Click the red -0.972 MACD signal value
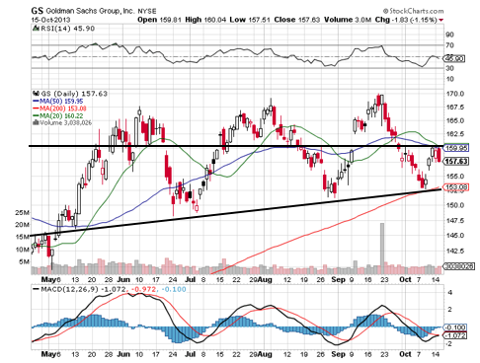 pyautogui.click(x=144, y=289)
